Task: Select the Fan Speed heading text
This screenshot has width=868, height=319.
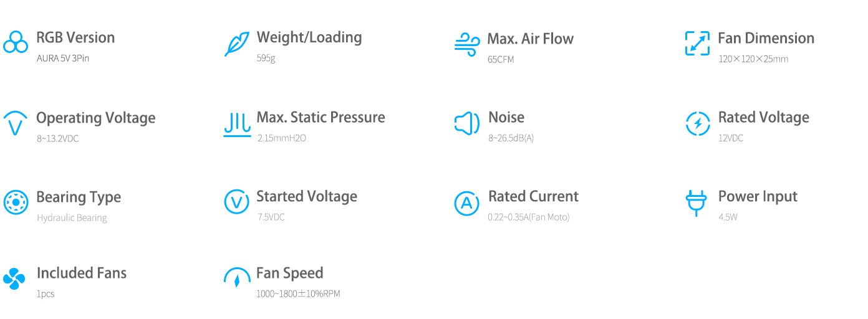Action: (x=290, y=274)
